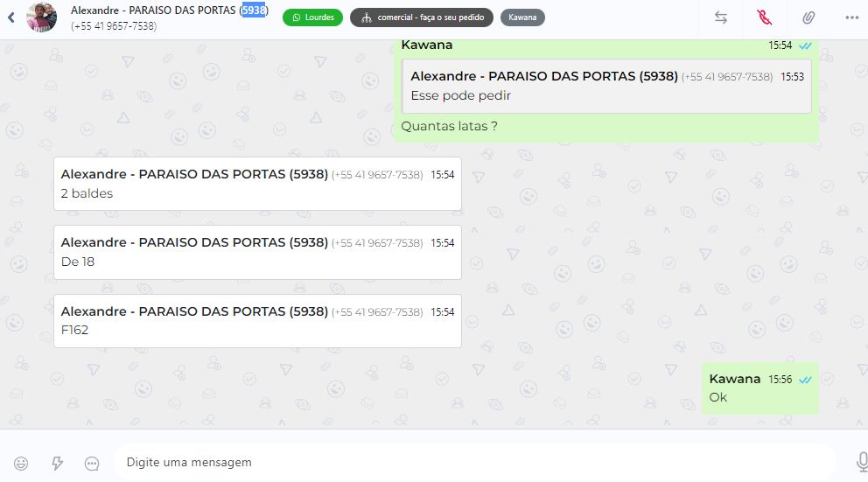The height and width of the screenshot is (482, 868).
Task: Select the "2 baldes" message bubble
Action: [257, 184]
